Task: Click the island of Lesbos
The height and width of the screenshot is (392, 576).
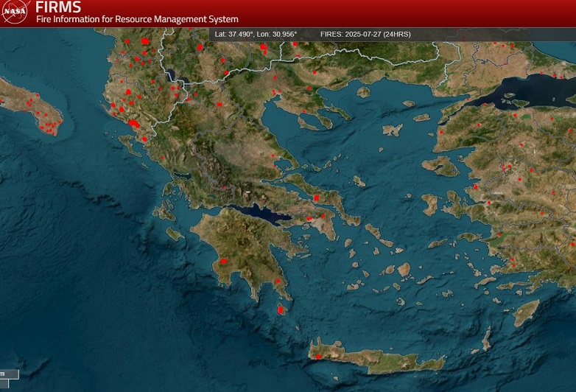Action: [440, 166]
